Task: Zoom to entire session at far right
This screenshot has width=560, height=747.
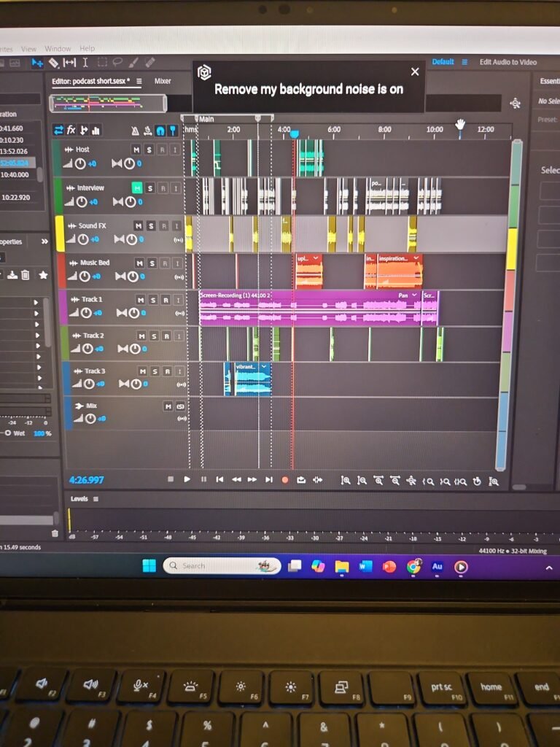Action: coord(494,481)
